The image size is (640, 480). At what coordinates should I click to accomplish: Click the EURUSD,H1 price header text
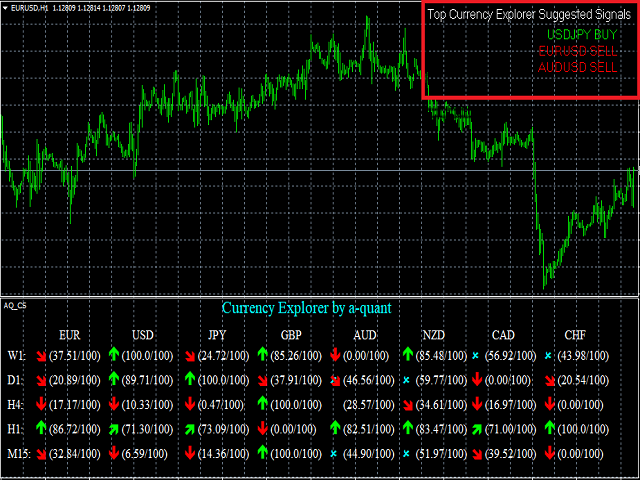[80, 8]
